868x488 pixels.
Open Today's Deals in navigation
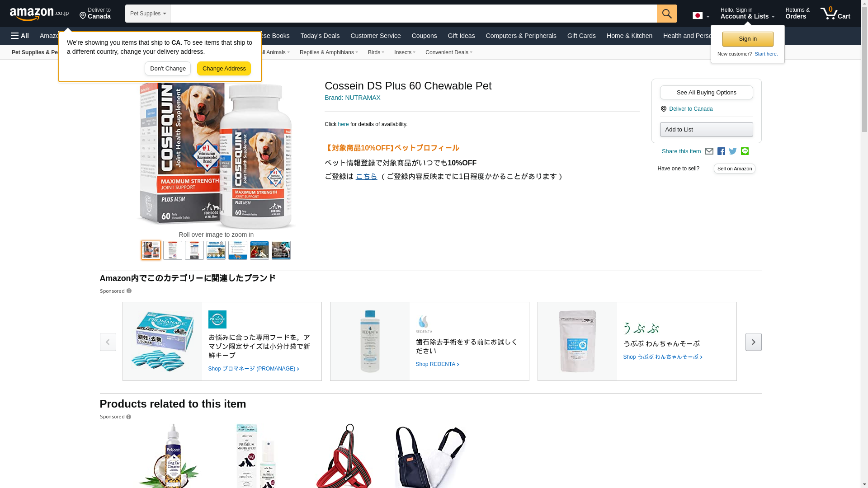320,36
